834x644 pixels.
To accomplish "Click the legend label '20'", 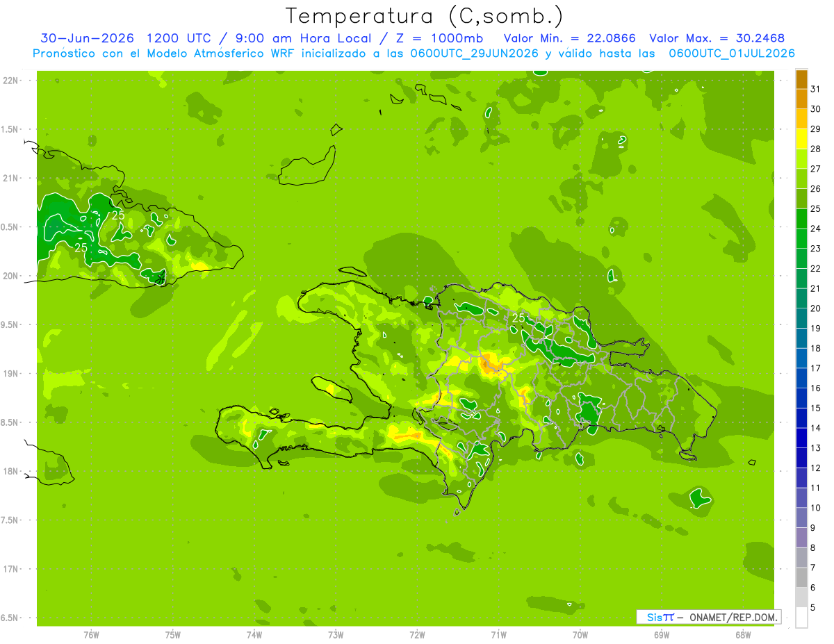I will point(816,308).
